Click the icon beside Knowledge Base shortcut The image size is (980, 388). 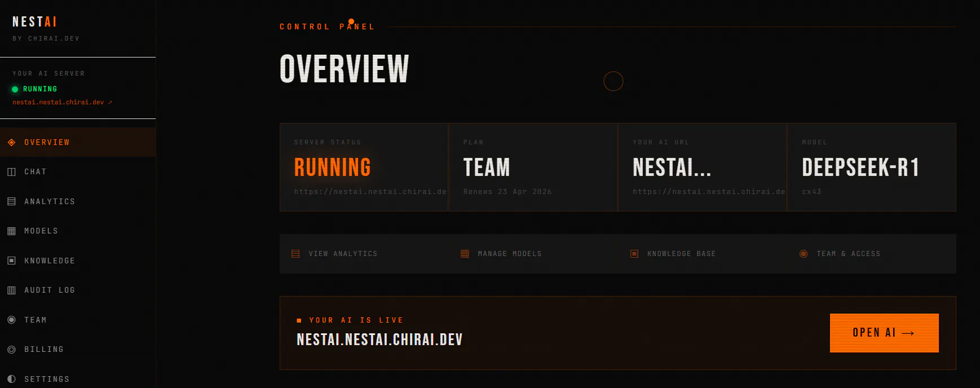coord(634,254)
